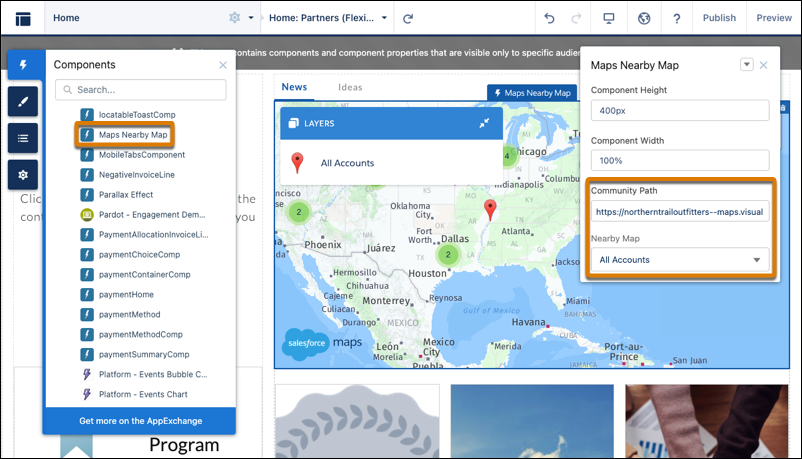802x459 pixels.
Task: Open the Page Structure list sidebar tab
Action: pos(23,138)
